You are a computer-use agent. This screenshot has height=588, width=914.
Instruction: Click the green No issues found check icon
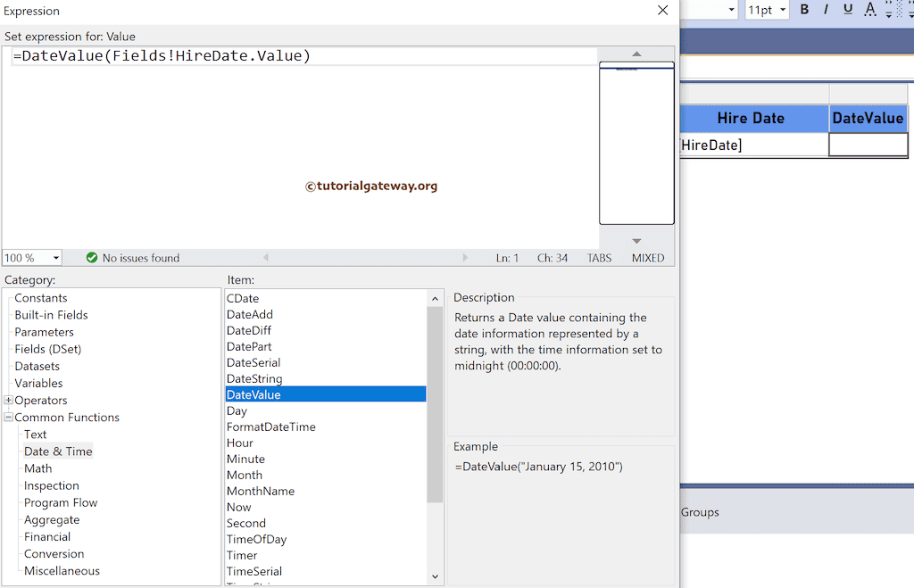[92, 258]
